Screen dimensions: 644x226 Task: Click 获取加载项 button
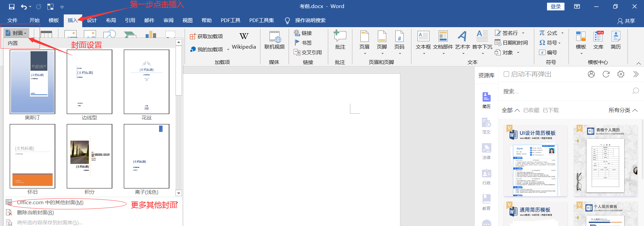[206, 36]
